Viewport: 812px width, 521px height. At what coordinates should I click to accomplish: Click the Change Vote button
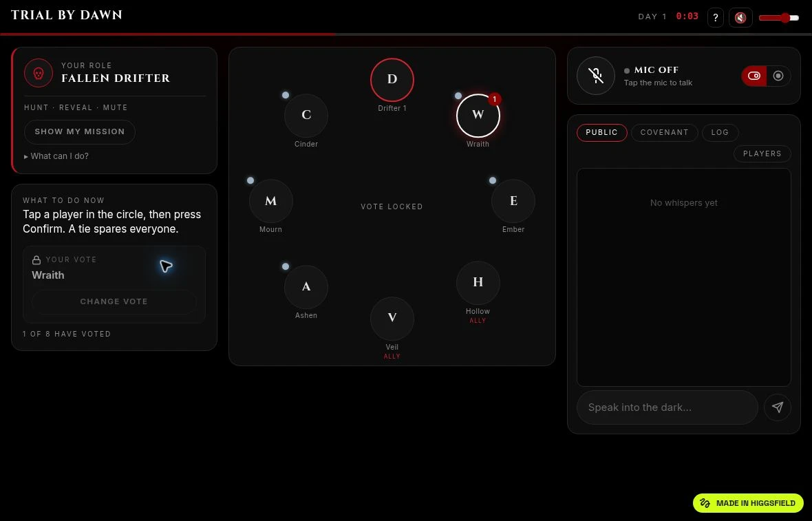114,301
